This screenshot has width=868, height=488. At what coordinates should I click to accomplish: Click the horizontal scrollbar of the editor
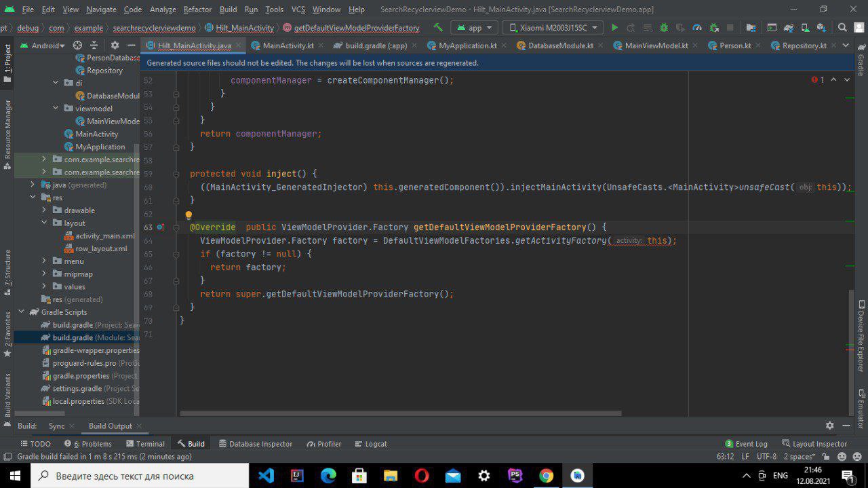pos(401,413)
